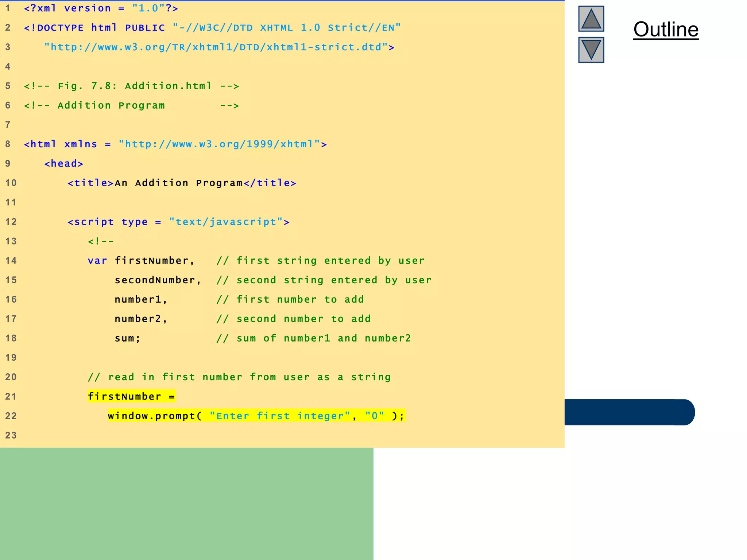Click the html xmlns tag line
Image resolution: width=747 pixels, height=560 pixels.
click(x=175, y=144)
